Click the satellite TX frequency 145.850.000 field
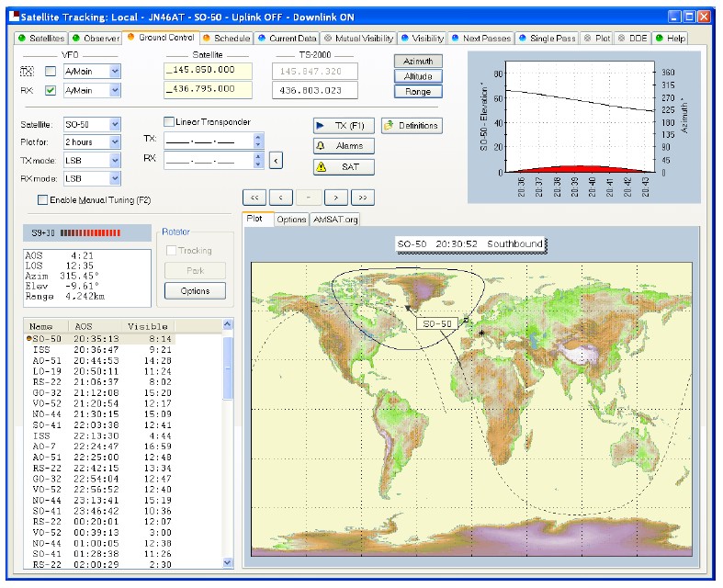Screen dimensions: 723x588 coord(208,71)
